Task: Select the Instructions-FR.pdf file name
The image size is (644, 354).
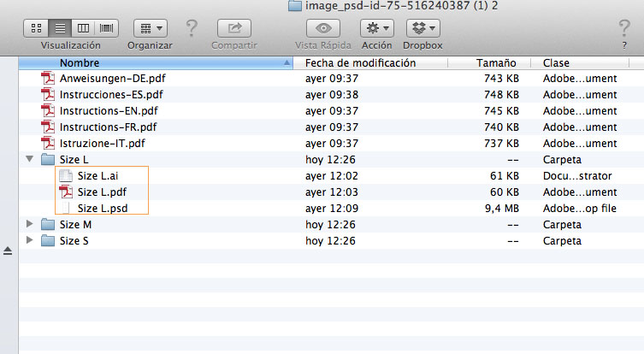Action: [108, 127]
